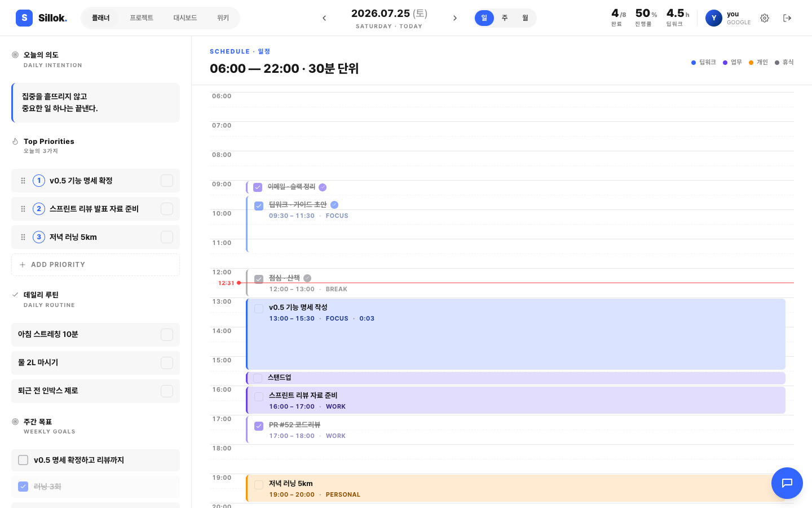
Task: Click the 18:00 time slot label
Action: coord(222,448)
